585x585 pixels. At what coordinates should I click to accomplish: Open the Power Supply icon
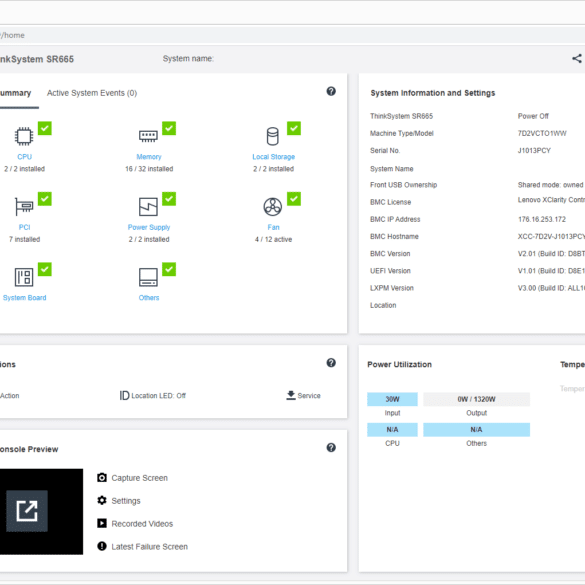(148, 206)
